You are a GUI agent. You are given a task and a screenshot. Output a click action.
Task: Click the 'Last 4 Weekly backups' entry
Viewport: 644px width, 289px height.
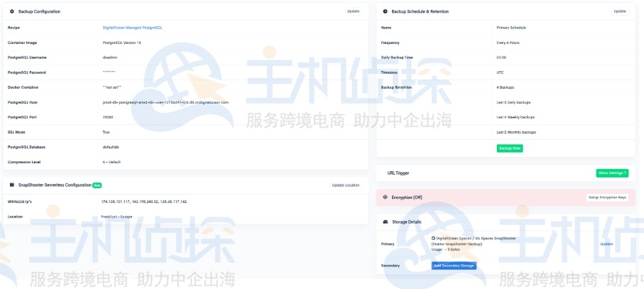click(516, 117)
